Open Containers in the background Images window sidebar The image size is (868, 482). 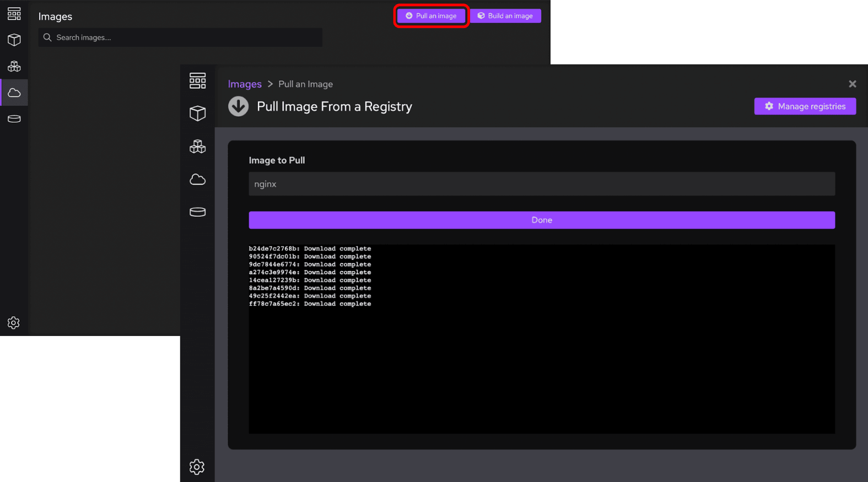tap(14, 40)
